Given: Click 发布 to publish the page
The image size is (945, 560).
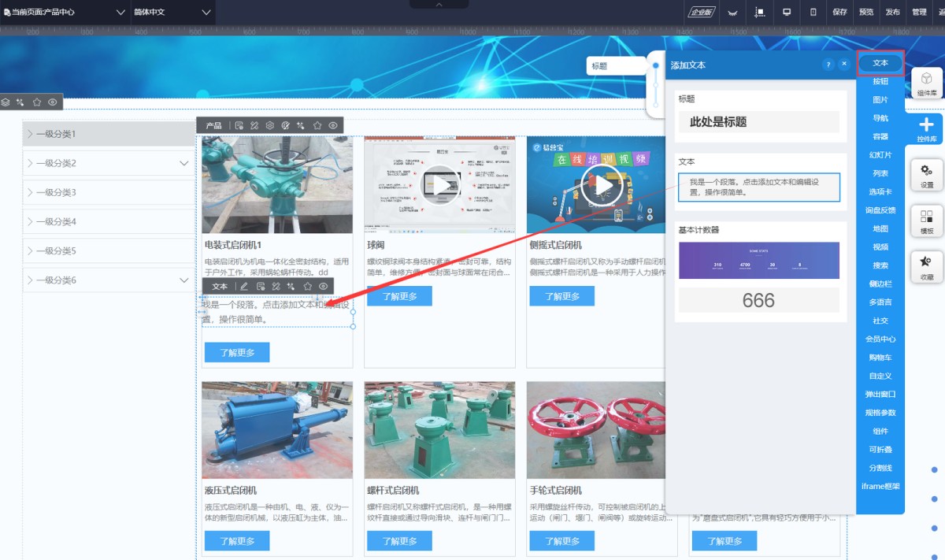Looking at the screenshot, I should (x=892, y=13).
